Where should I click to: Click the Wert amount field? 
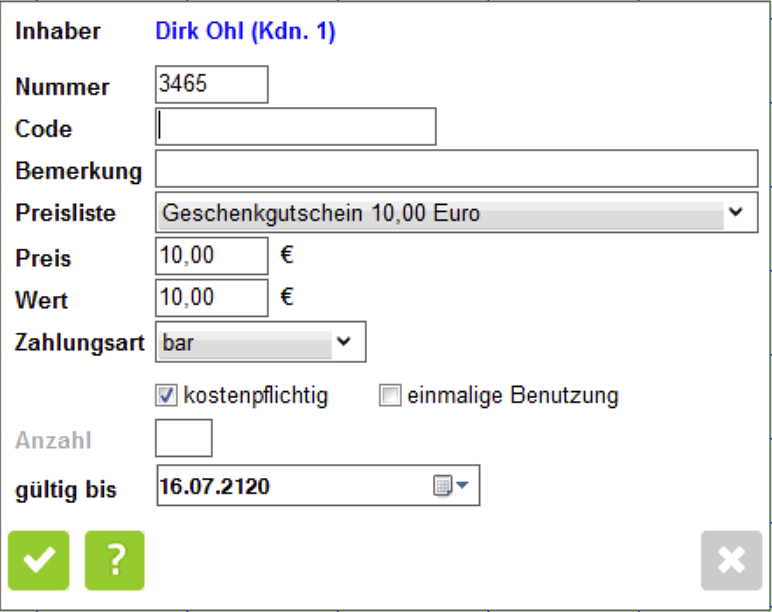point(212,298)
